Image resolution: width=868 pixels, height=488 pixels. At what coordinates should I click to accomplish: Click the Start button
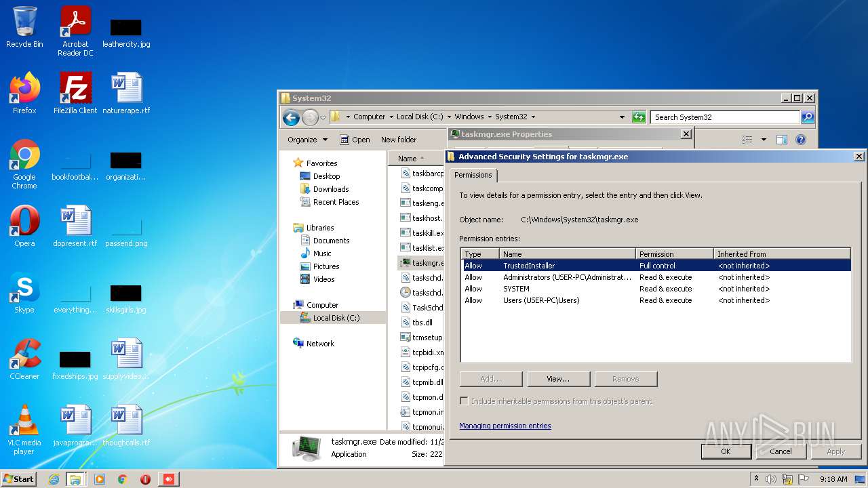18,479
